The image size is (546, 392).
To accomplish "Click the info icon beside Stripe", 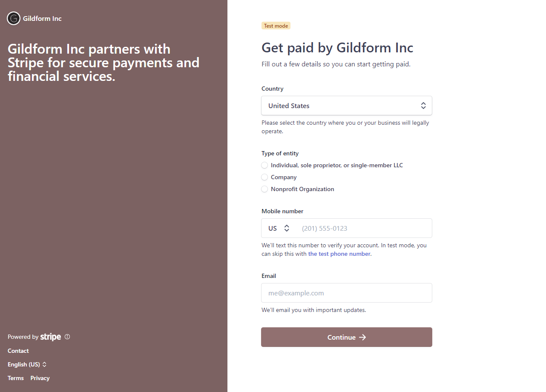I will [x=67, y=337].
